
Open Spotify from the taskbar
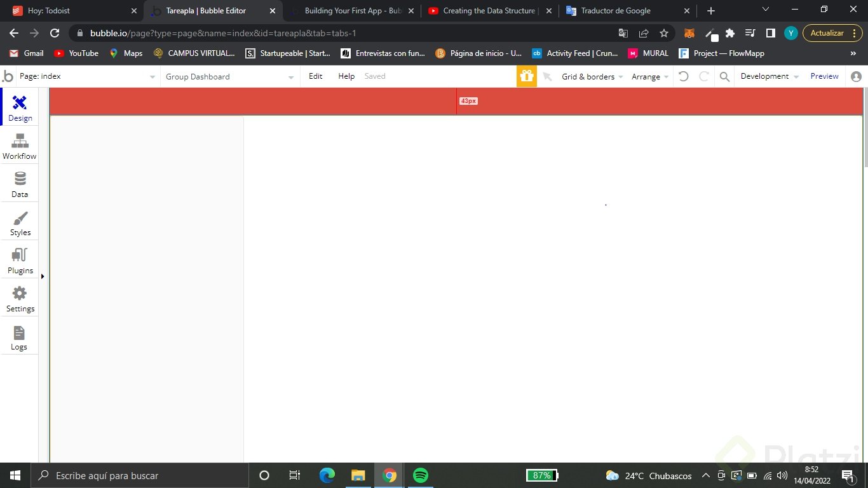pos(420,475)
